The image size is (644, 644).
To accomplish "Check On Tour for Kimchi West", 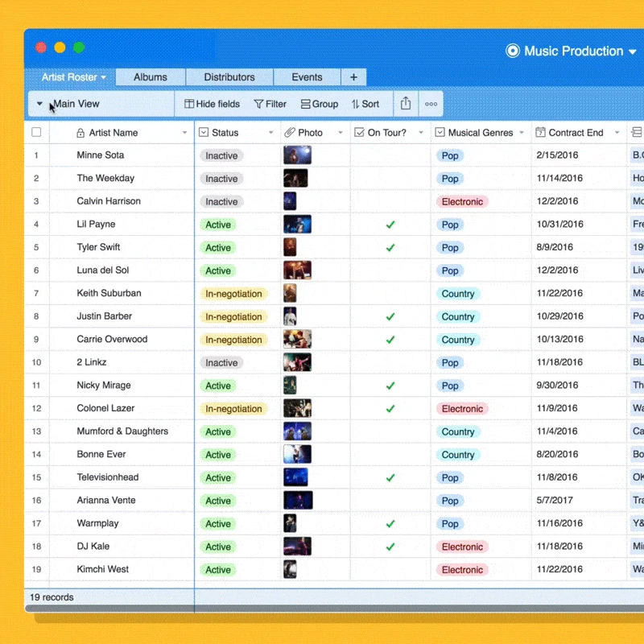I will tap(390, 569).
